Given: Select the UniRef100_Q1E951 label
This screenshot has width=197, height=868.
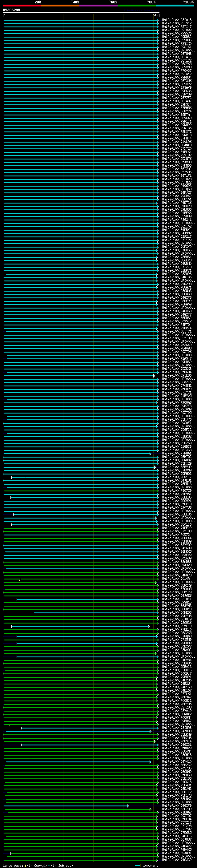Looking at the screenshot, I should tap(176, 494).
